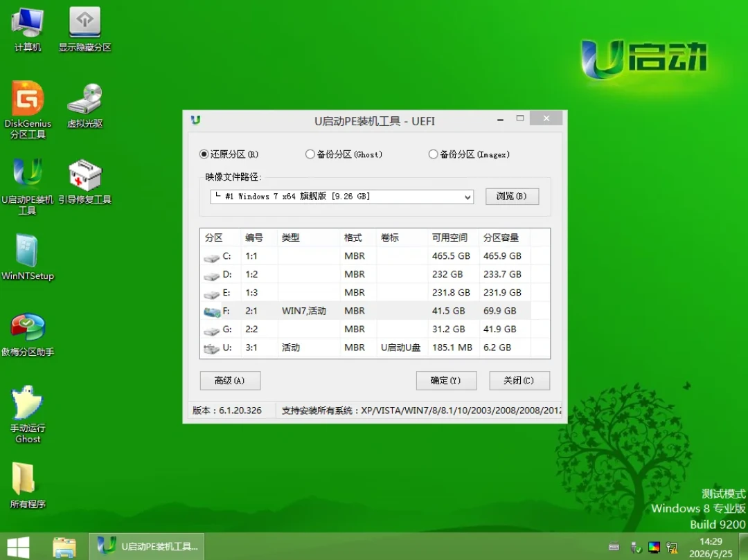Close the U启动PE装机工具 window with X
The image size is (748, 560).
click(546, 118)
